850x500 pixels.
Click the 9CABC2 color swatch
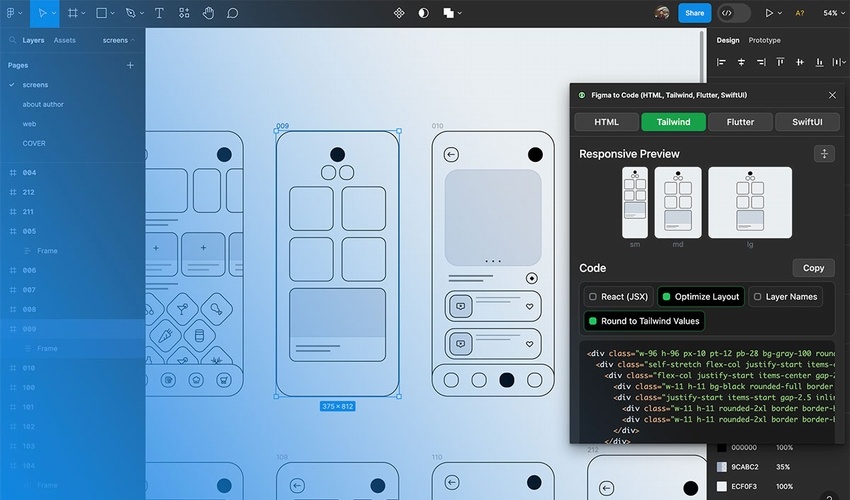[x=722, y=467]
